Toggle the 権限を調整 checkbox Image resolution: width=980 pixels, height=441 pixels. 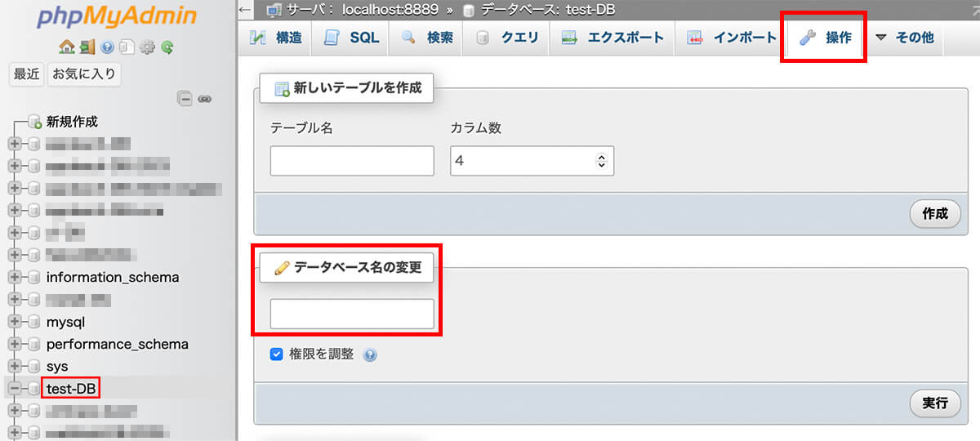point(276,354)
